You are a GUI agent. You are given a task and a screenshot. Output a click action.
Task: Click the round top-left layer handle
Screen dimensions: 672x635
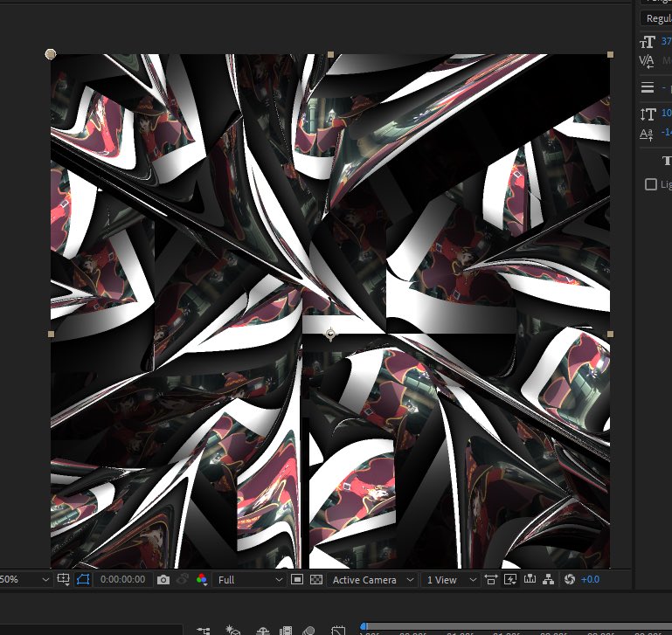(51, 54)
